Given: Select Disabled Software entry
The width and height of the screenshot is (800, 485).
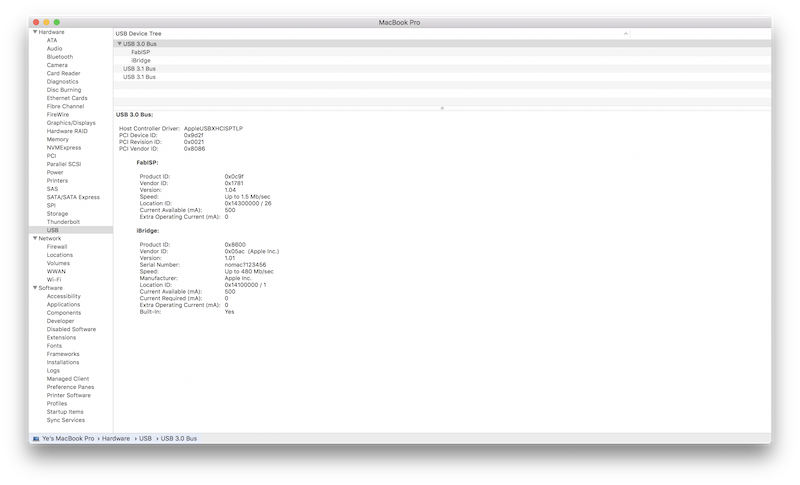Looking at the screenshot, I should pyautogui.click(x=71, y=329).
